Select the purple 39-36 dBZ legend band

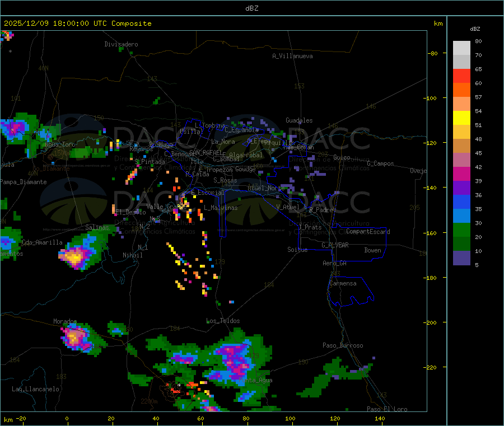461,188
